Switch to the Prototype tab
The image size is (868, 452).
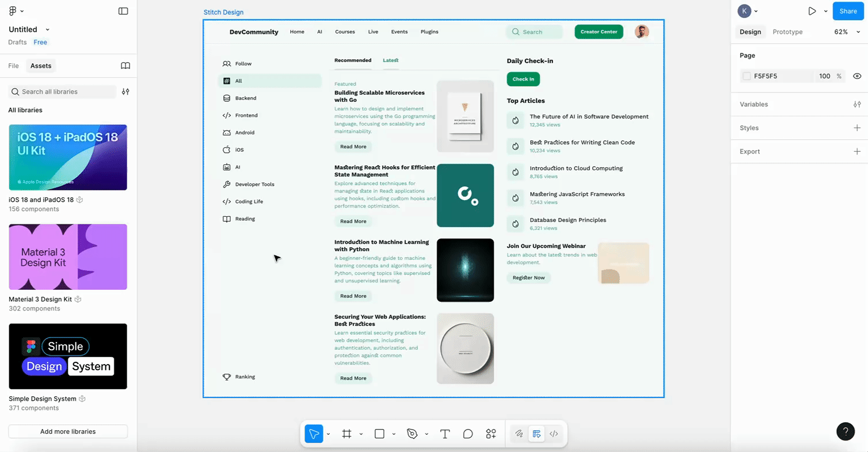point(787,32)
